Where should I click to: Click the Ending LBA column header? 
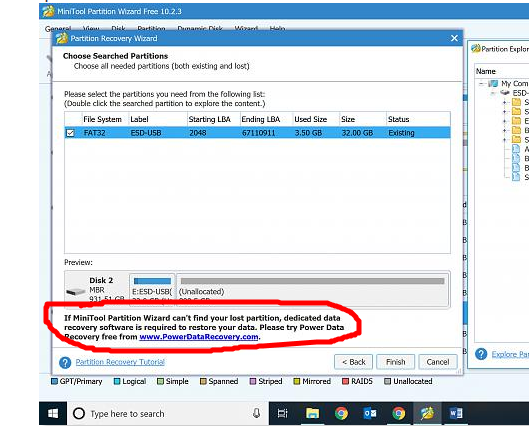click(x=266, y=119)
